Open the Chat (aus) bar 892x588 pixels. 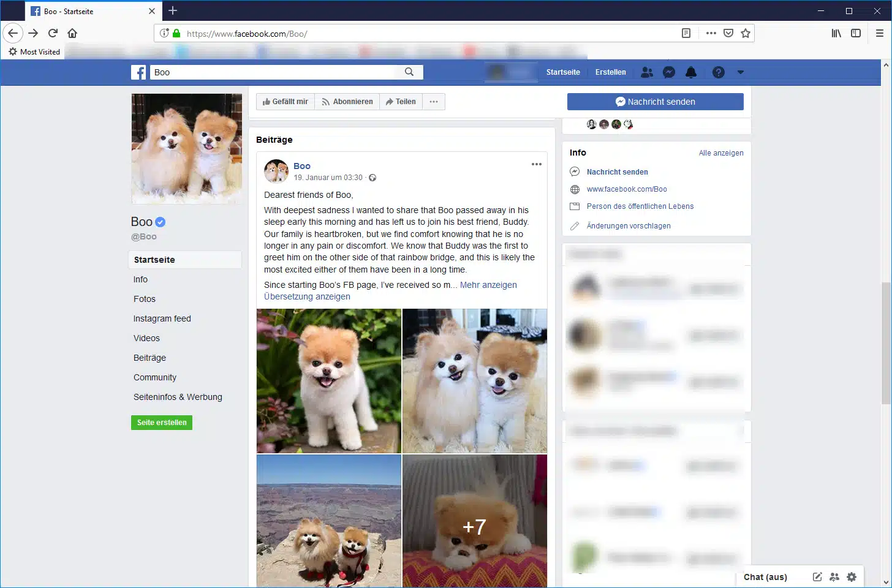tap(765, 577)
